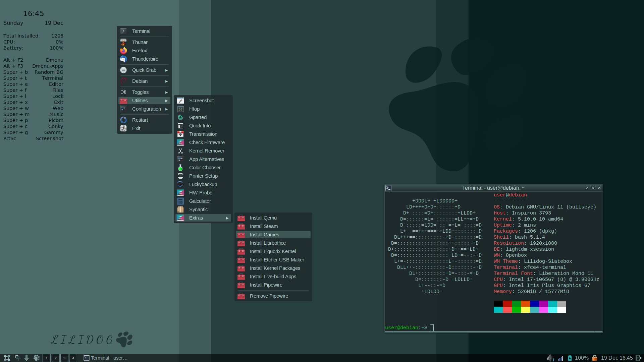Screen dimensions: 644x362
Task: Click Restart in the main menu
Action: click(x=140, y=120)
